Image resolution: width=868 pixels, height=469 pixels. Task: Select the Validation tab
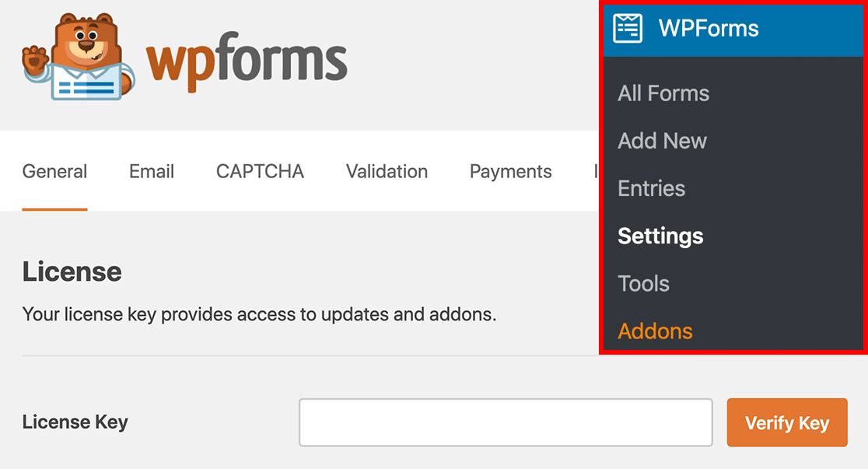[x=387, y=171]
